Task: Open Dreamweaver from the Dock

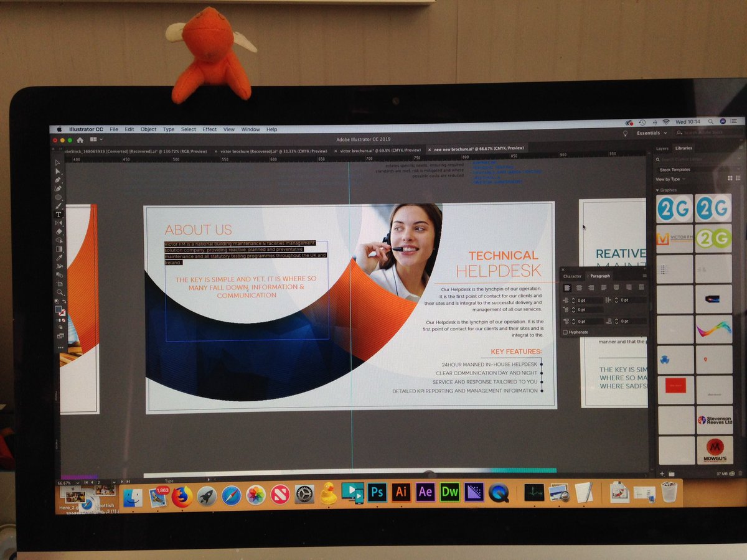Action: (x=449, y=492)
